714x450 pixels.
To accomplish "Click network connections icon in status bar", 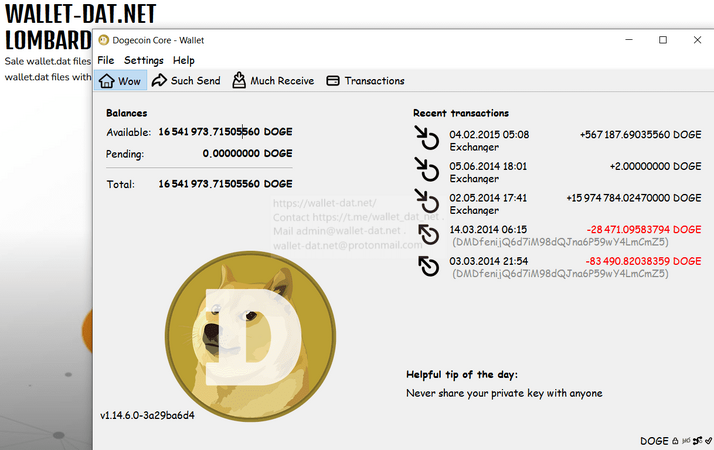I will [x=697, y=440].
